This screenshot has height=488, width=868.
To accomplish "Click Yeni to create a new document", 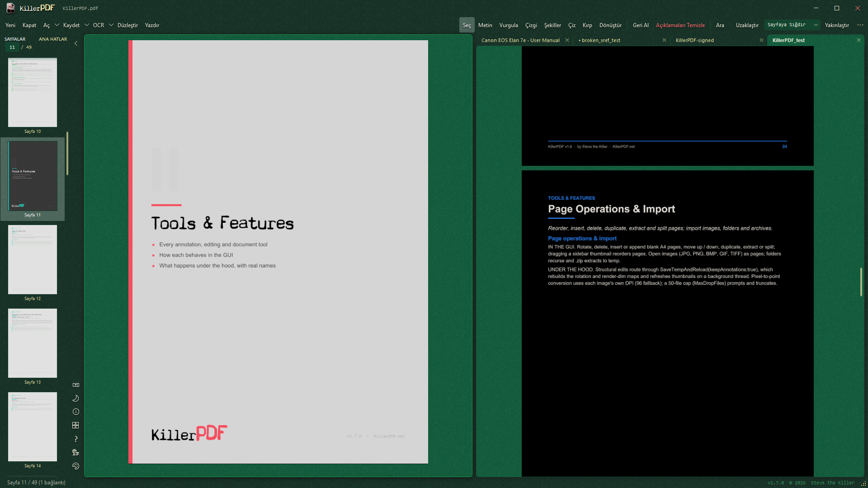I will click(10, 25).
